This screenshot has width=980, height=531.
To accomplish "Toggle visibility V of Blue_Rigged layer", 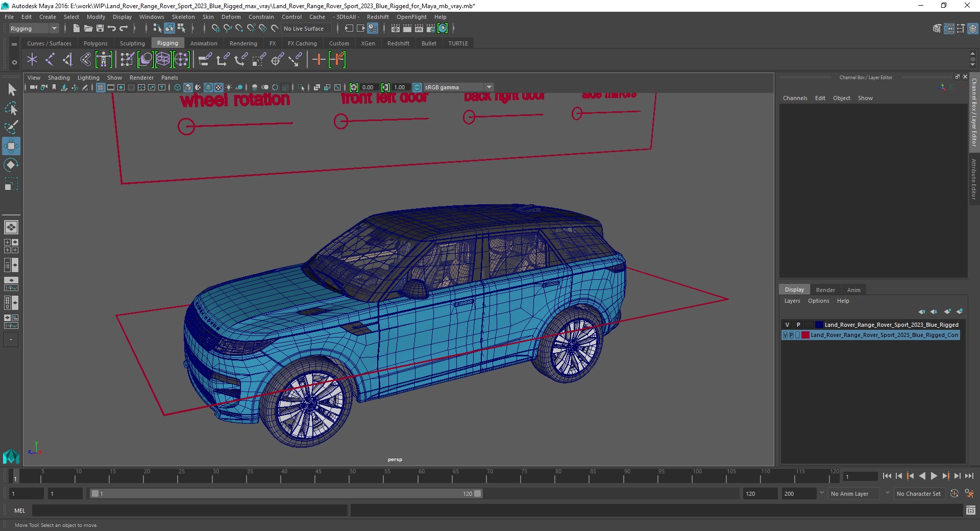I will pos(787,325).
